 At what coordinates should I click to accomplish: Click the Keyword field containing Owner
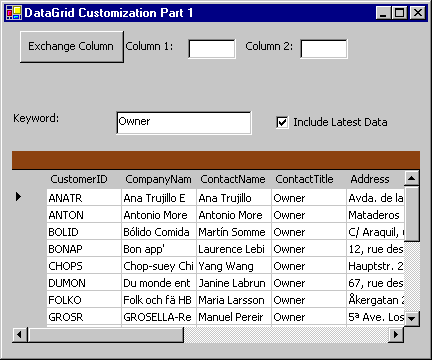pyautogui.click(x=184, y=123)
